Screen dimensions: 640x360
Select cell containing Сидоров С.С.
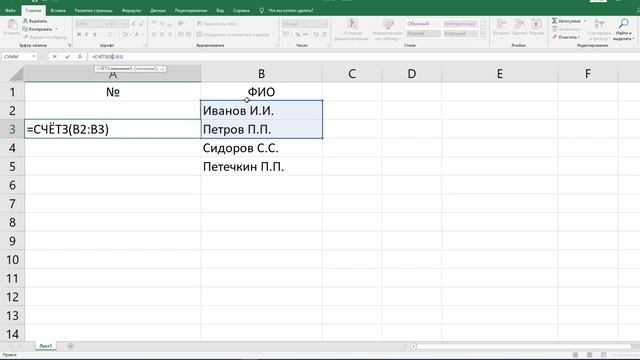click(x=261, y=148)
